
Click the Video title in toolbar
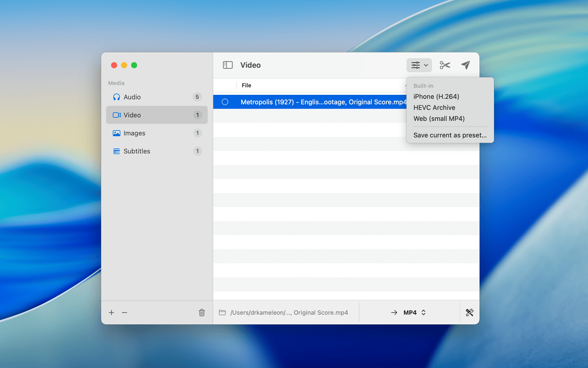pos(250,65)
